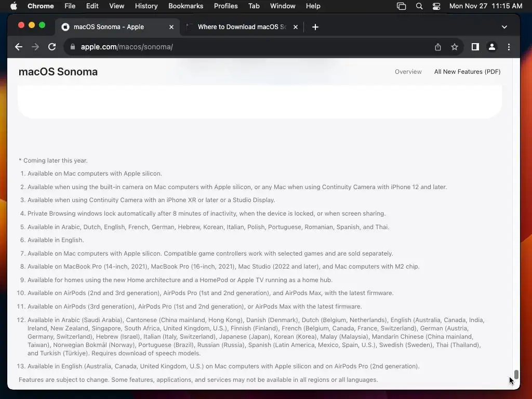532x399 pixels.
Task: Open the Apple menu in menu bar
Action: tap(14, 6)
